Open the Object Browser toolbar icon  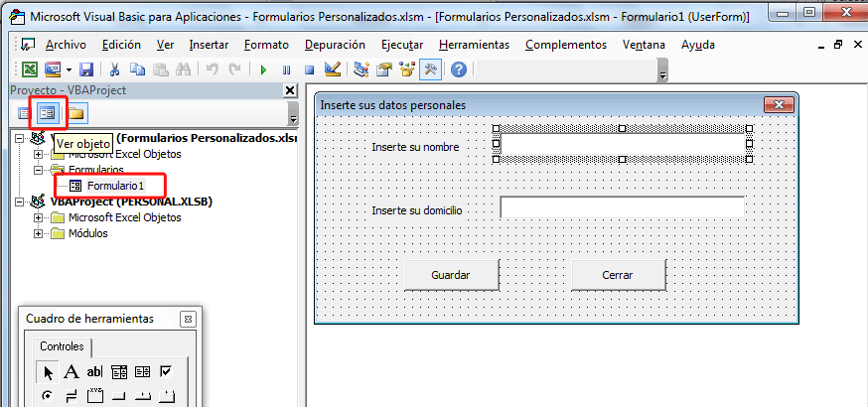pos(407,69)
